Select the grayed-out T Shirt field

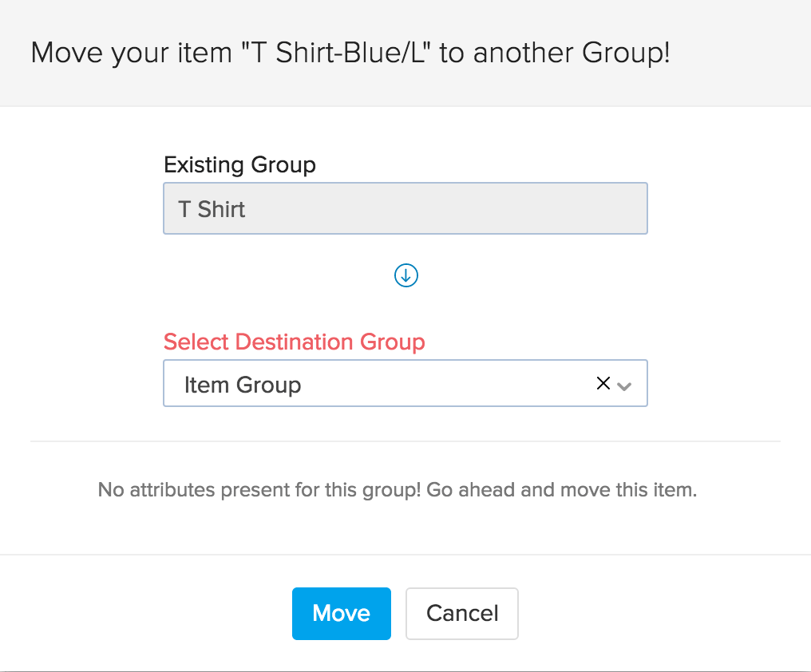[405, 208]
